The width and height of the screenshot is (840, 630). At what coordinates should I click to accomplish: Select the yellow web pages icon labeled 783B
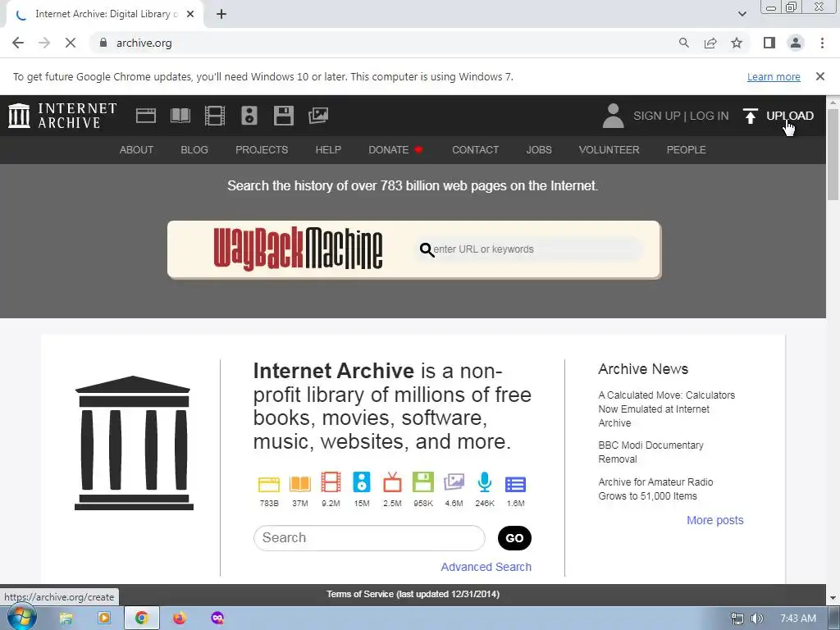[x=269, y=484]
